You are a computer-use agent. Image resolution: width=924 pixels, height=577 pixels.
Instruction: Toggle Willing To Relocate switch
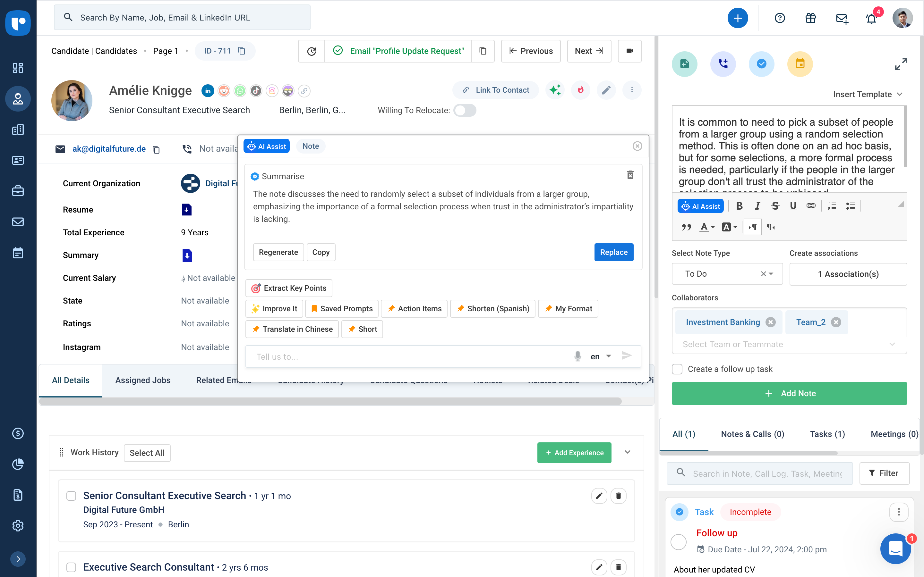(465, 110)
